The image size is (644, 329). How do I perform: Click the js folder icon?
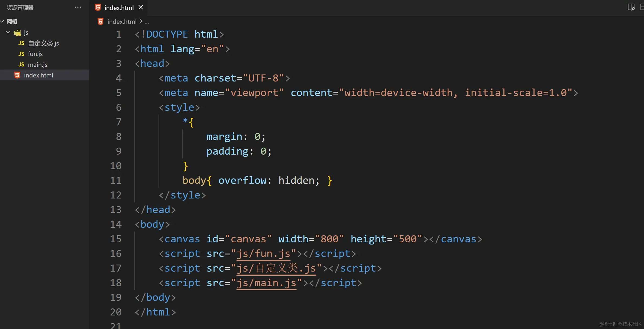17,33
